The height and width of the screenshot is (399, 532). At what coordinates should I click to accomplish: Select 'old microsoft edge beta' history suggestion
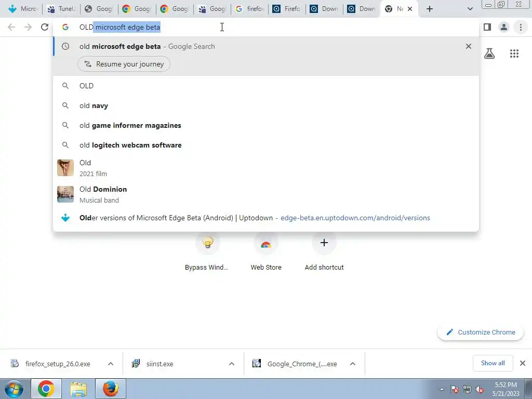[266, 46]
